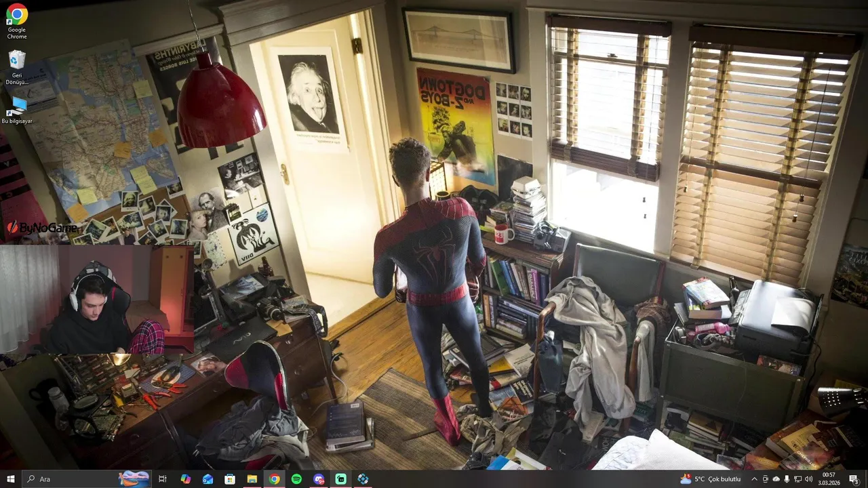The height and width of the screenshot is (488, 868).
Task: Open Task View from the taskbar
Action: [x=163, y=479]
